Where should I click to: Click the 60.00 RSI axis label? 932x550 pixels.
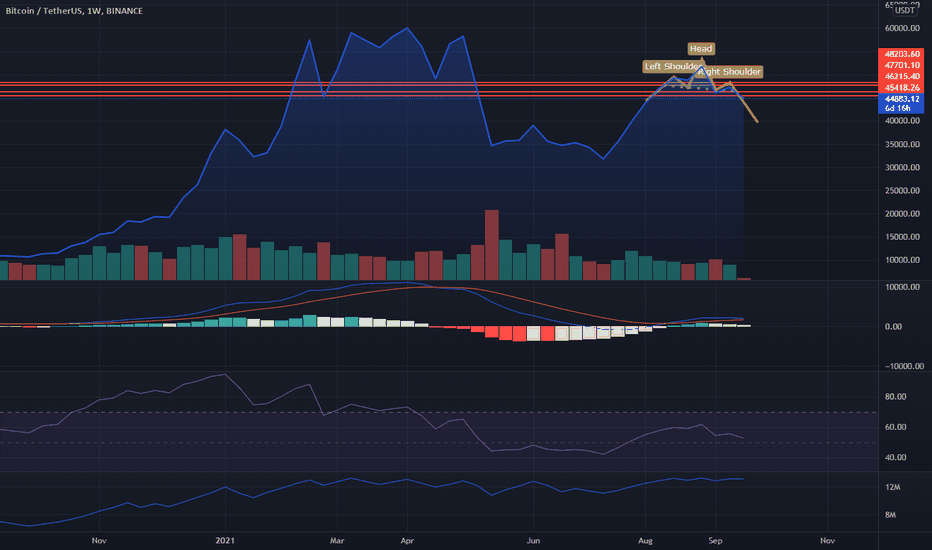point(896,427)
